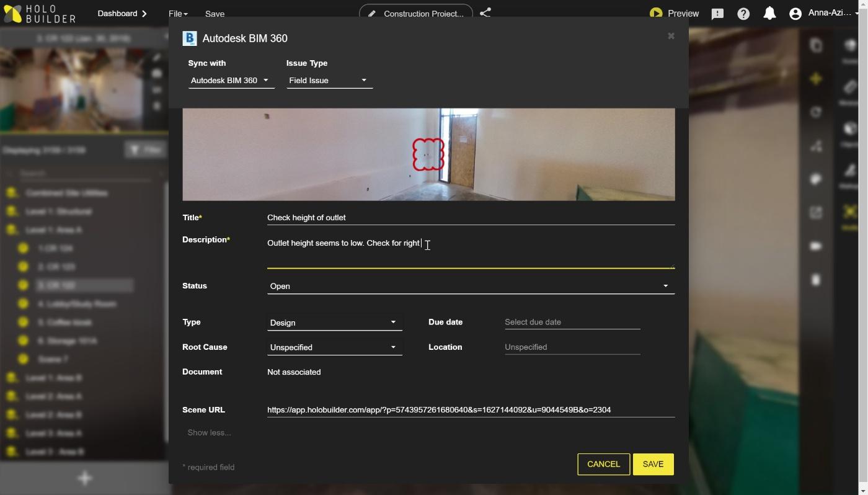This screenshot has width=868, height=495.
Task: Select scene 6: Storage 101A
Action: 67,341
